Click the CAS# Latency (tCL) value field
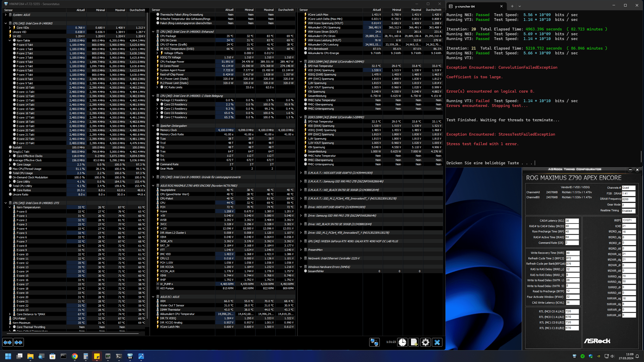644x362 pixels. (x=572, y=221)
